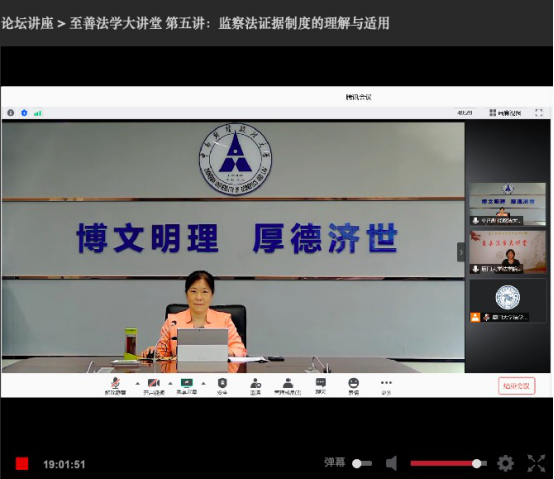Adjust the red volume slider

tap(448, 463)
